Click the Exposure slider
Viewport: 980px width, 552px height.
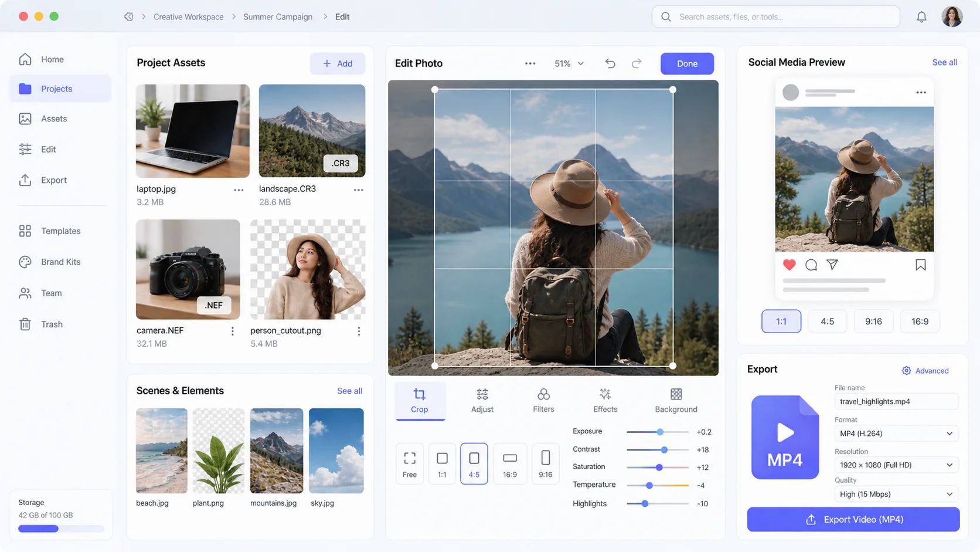pos(658,432)
